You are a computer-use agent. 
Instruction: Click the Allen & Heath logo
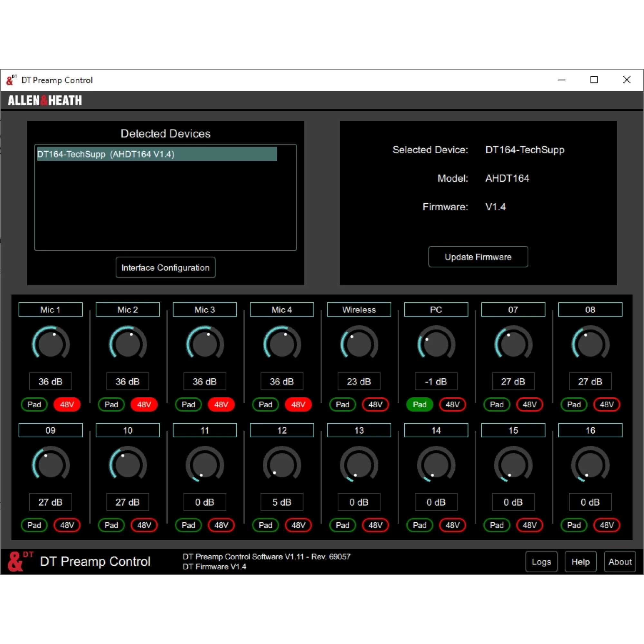(x=45, y=100)
